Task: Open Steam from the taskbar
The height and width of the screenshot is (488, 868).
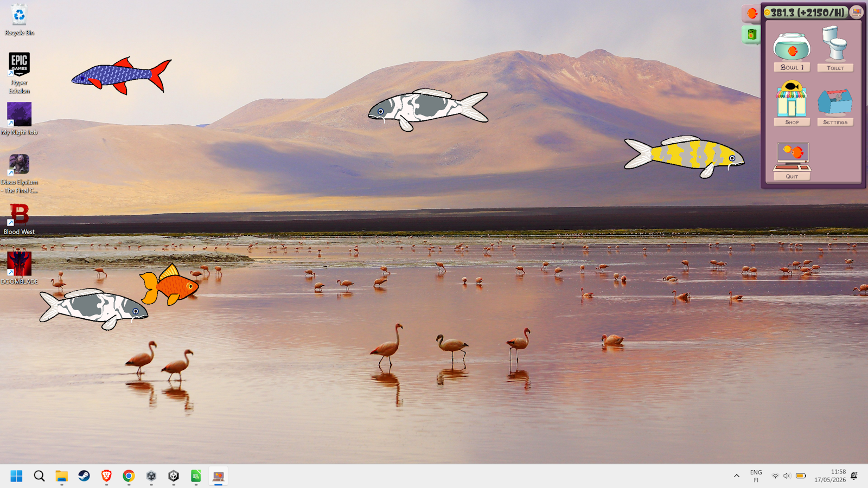Action: click(x=84, y=476)
